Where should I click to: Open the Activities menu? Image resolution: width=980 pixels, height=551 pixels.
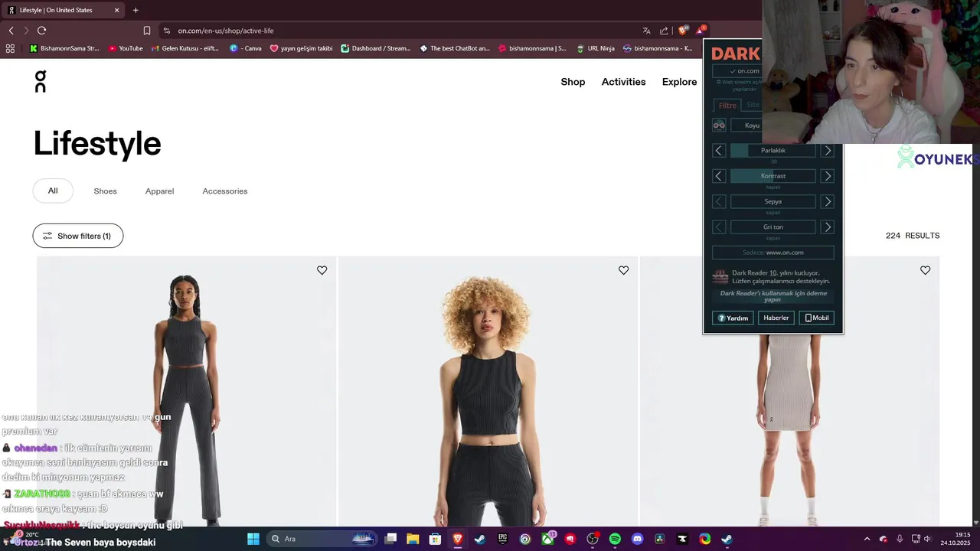point(623,82)
